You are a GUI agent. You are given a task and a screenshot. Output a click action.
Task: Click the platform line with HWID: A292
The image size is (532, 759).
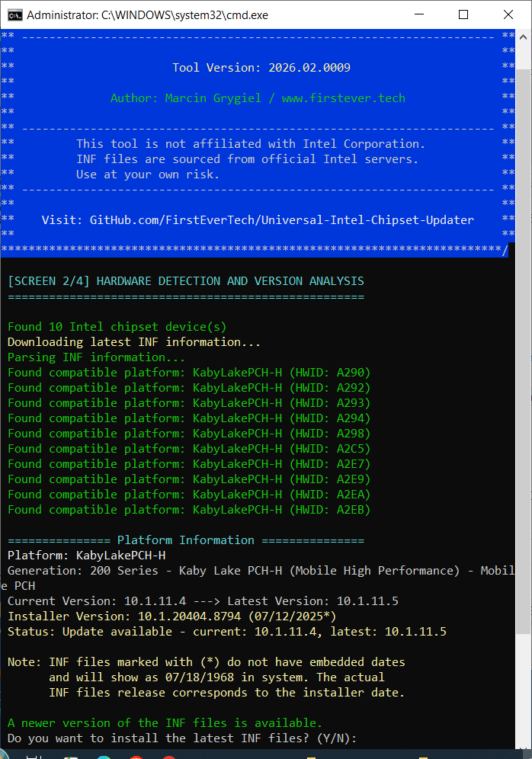click(189, 388)
